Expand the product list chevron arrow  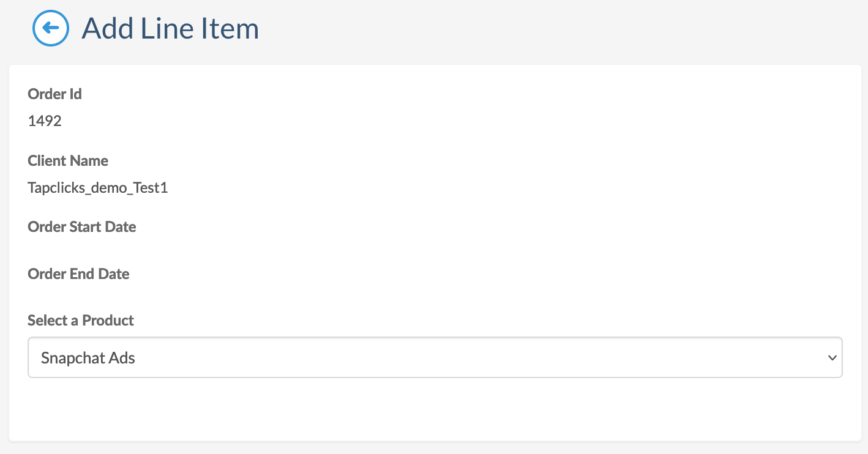[831, 358]
